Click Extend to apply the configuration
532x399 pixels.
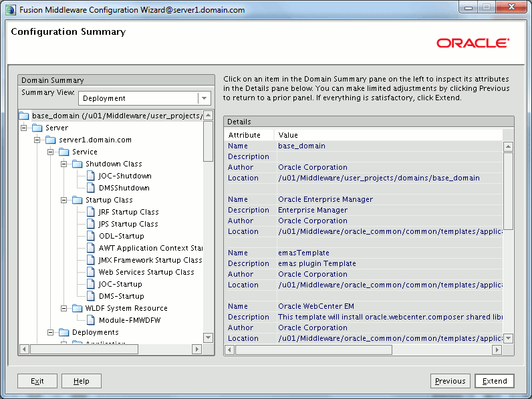(495, 381)
